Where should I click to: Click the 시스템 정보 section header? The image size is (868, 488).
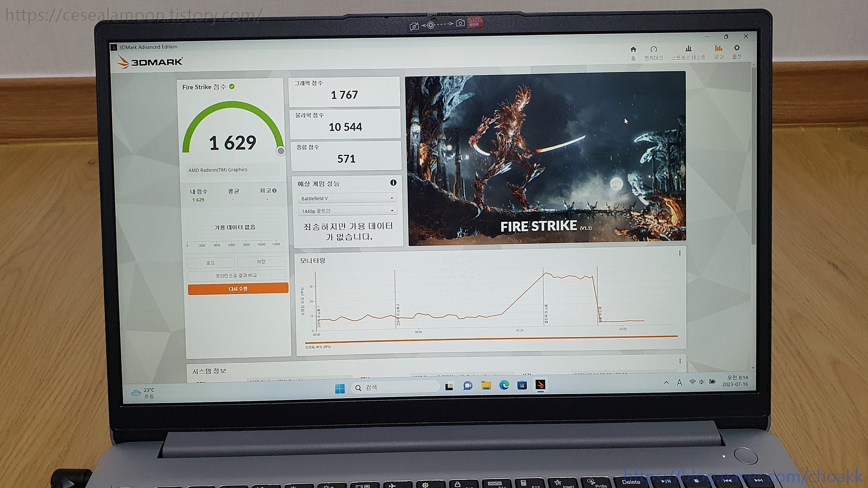click(209, 371)
